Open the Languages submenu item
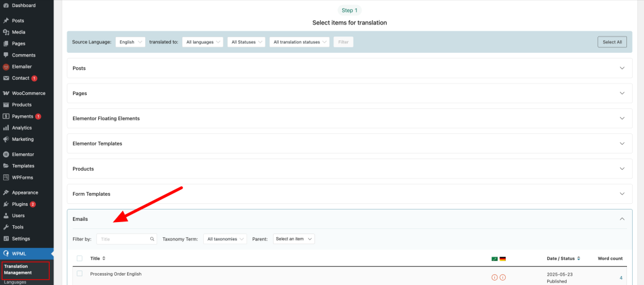The width and height of the screenshot is (644, 285). click(x=15, y=282)
